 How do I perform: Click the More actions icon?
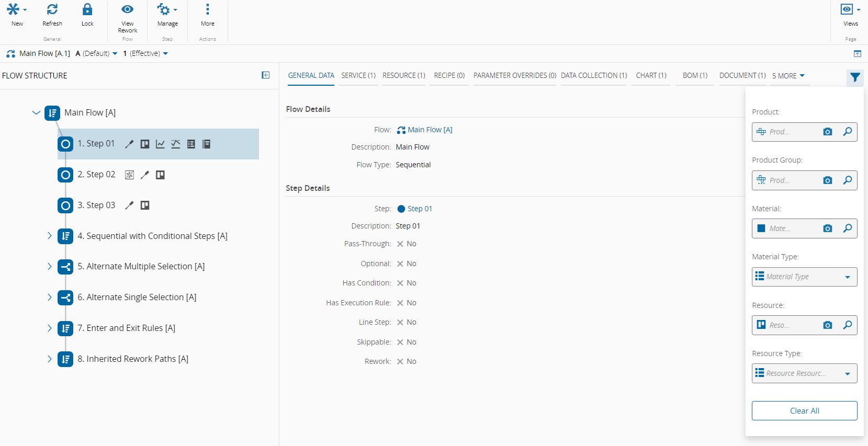pos(207,10)
